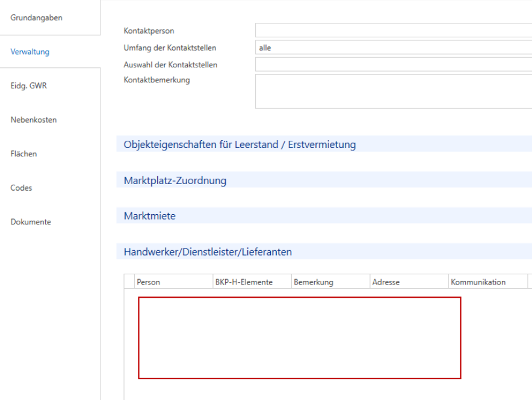Open the Dokumente tab
The width and height of the screenshot is (532, 400).
point(31,222)
